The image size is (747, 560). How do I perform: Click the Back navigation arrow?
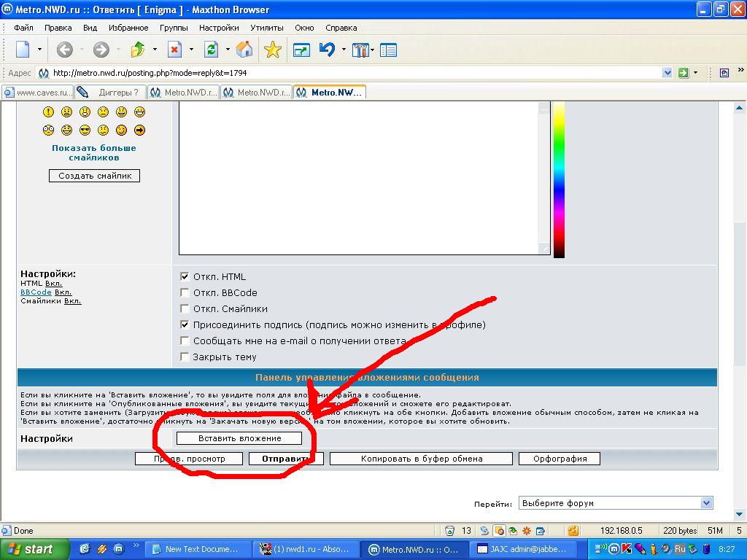[x=64, y=50]
